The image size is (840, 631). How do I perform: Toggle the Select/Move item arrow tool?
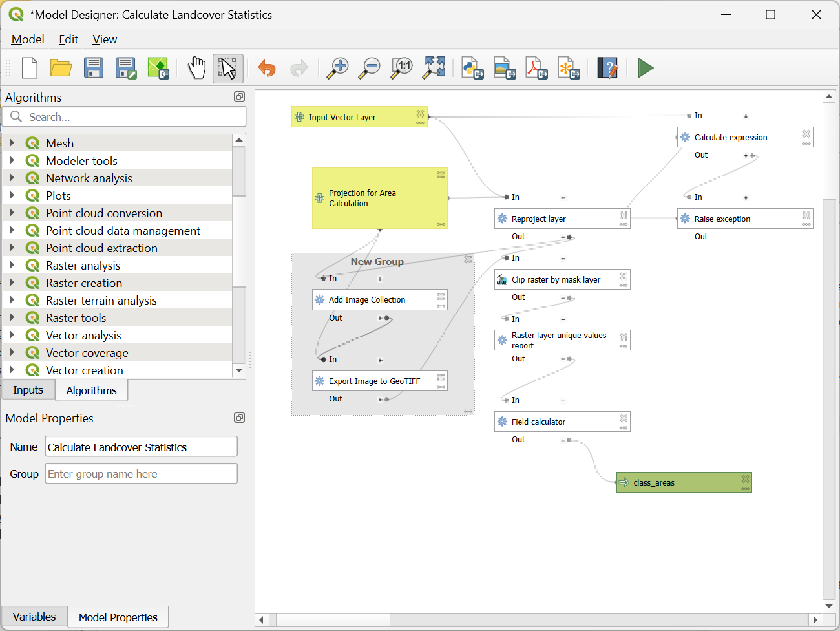(228, 68)
